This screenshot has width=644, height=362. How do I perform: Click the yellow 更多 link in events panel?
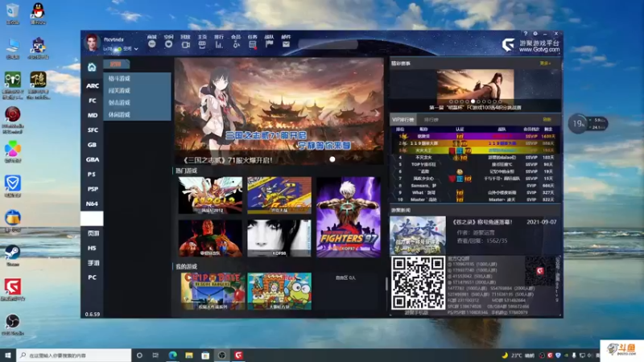(x=545, y=64)
